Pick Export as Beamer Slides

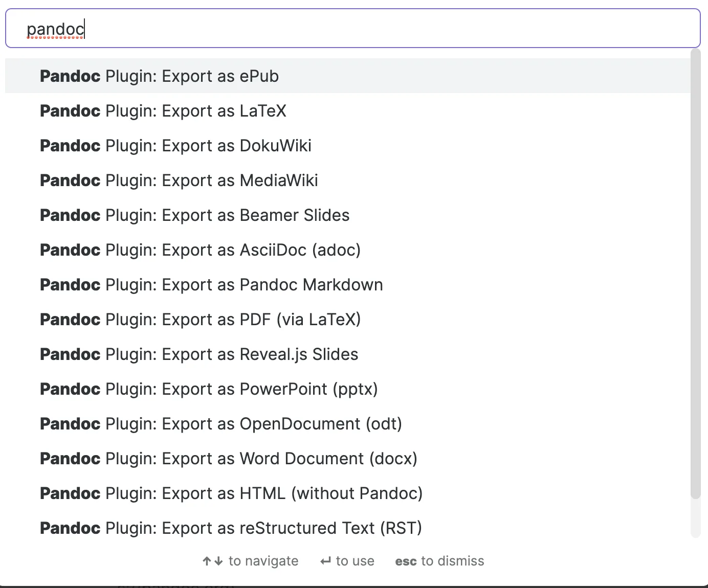195,215
